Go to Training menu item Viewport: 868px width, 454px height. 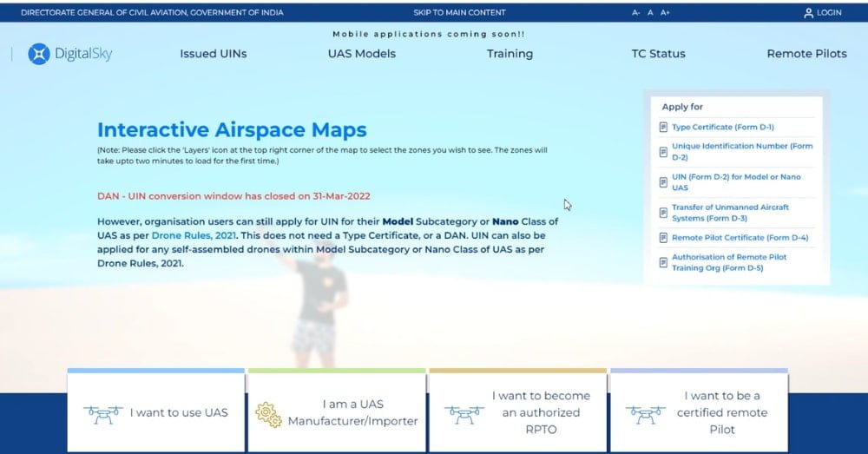pos(510,54)
